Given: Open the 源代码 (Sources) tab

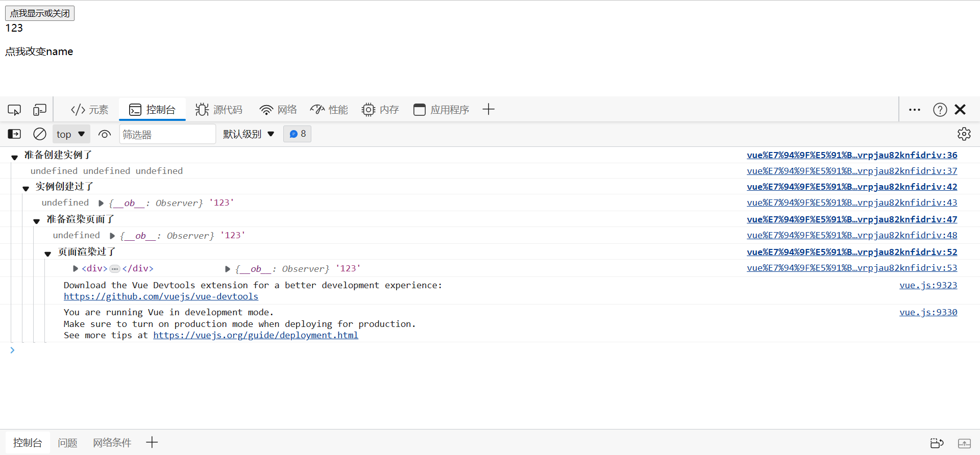Looking at the screenshot, I should pos(219,110).
